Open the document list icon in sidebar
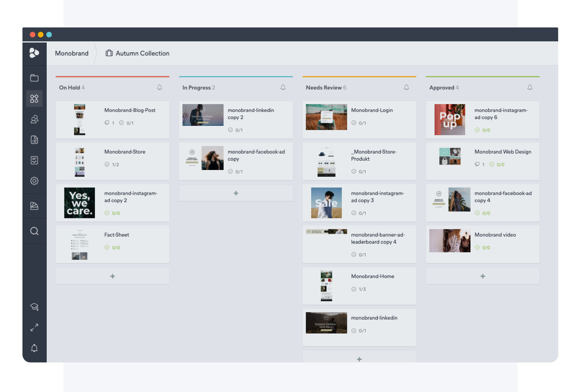Screen dimensions: 581x392 click(x=34, y=140)
